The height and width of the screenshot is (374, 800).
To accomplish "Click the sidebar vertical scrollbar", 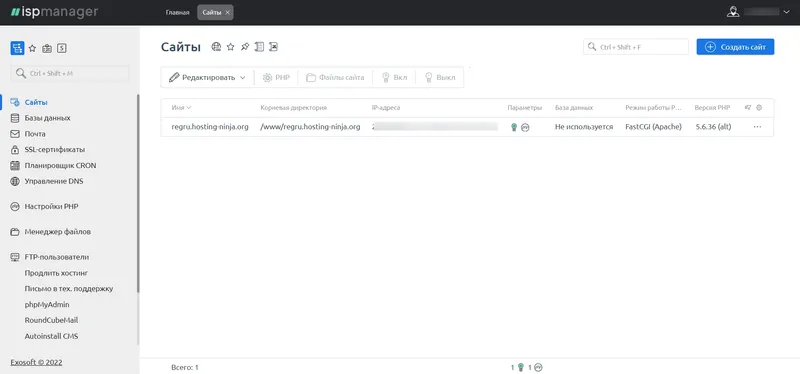I will [138, 194].
